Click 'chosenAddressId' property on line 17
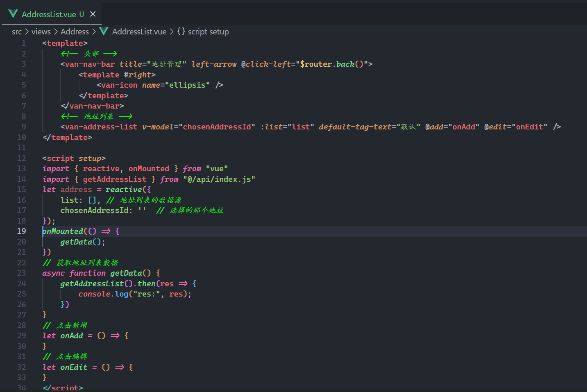 tap(95, 211)
